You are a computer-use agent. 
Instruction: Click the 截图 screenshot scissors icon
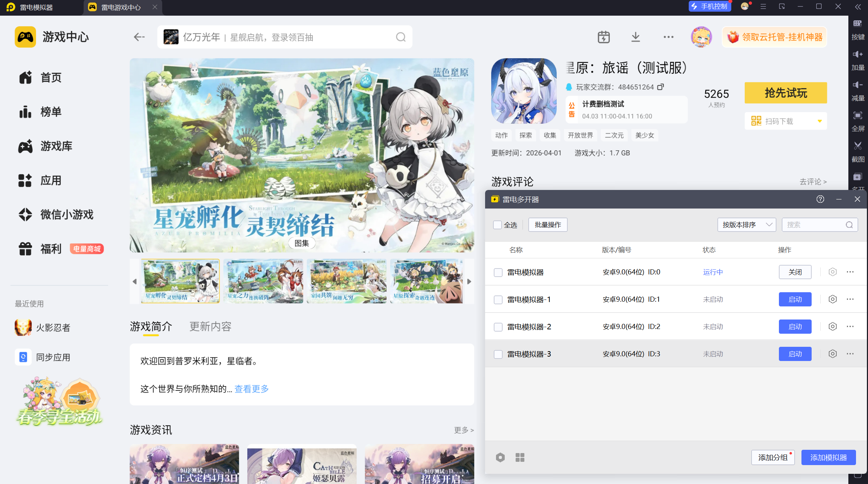(x=858, y=146)
